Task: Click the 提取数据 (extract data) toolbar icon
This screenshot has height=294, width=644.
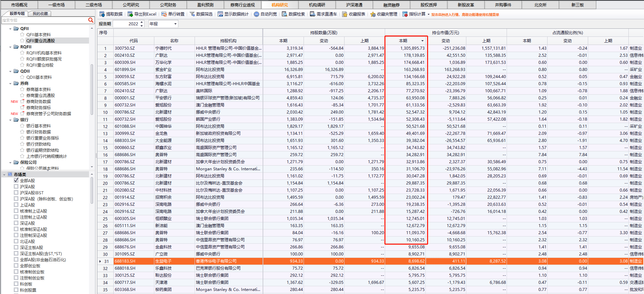Action: (102, 14)
